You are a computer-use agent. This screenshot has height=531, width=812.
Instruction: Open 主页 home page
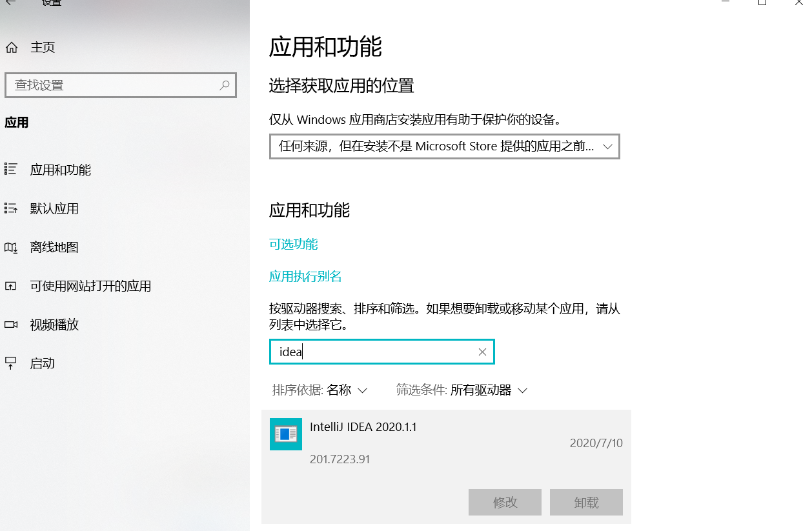tap(43, 47)
